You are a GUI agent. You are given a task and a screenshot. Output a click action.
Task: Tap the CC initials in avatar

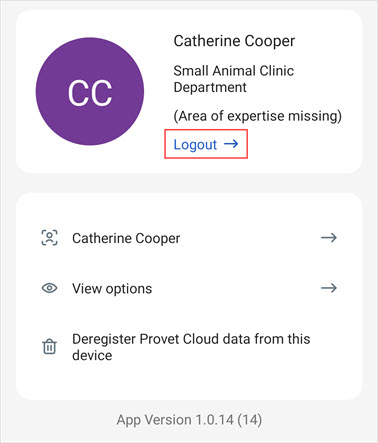click(90, 93)
